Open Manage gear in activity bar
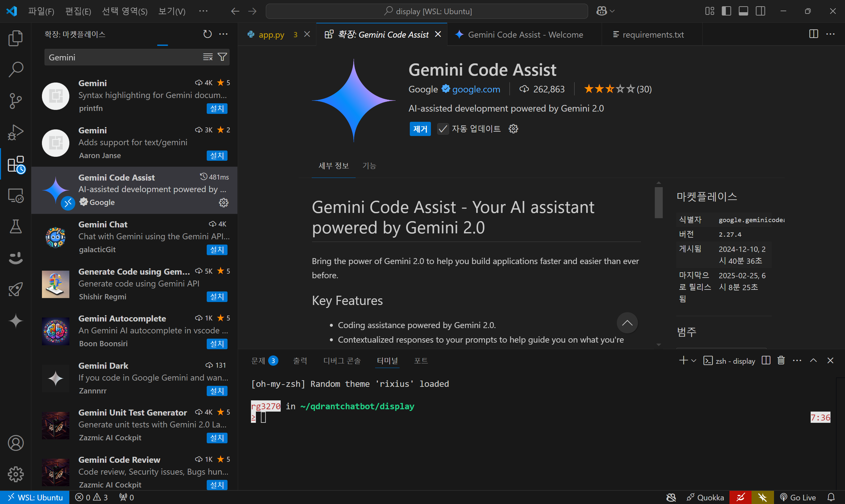The image size is (845, 504). pyautogui.click(x=16, y=474)
